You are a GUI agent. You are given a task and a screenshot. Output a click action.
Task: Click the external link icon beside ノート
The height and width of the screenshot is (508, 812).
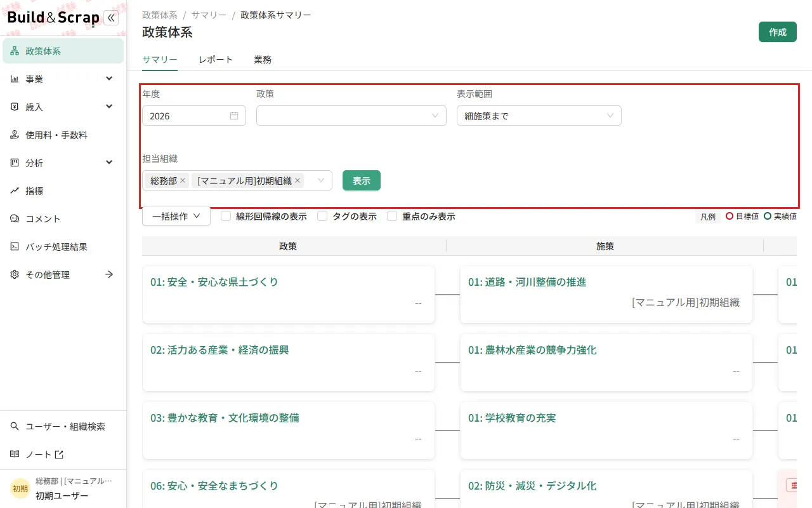point(59,455)
